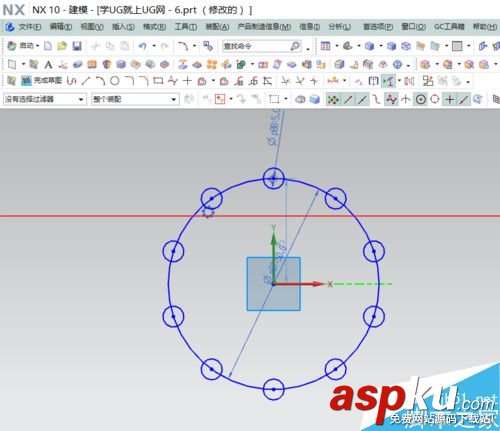This screenshot has height=431, width=500.
Task: Select the Rectangle sketch tool
Action: coord(158,81)
